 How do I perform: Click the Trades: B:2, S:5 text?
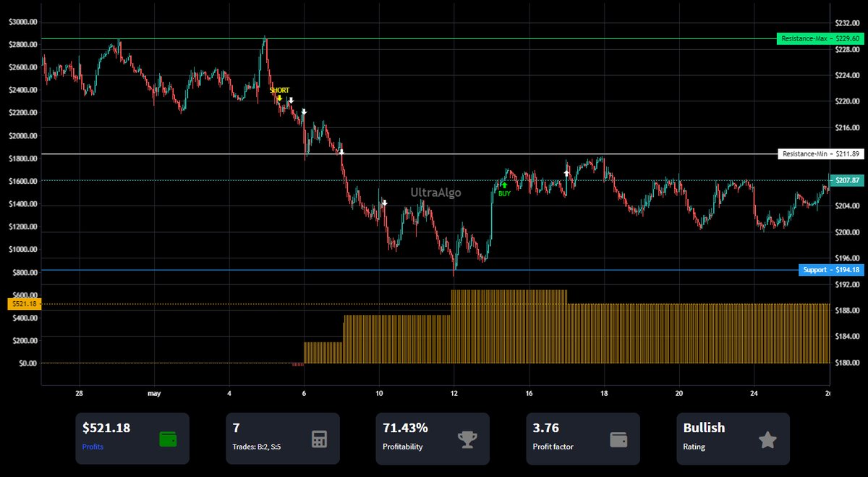point(260,447)
